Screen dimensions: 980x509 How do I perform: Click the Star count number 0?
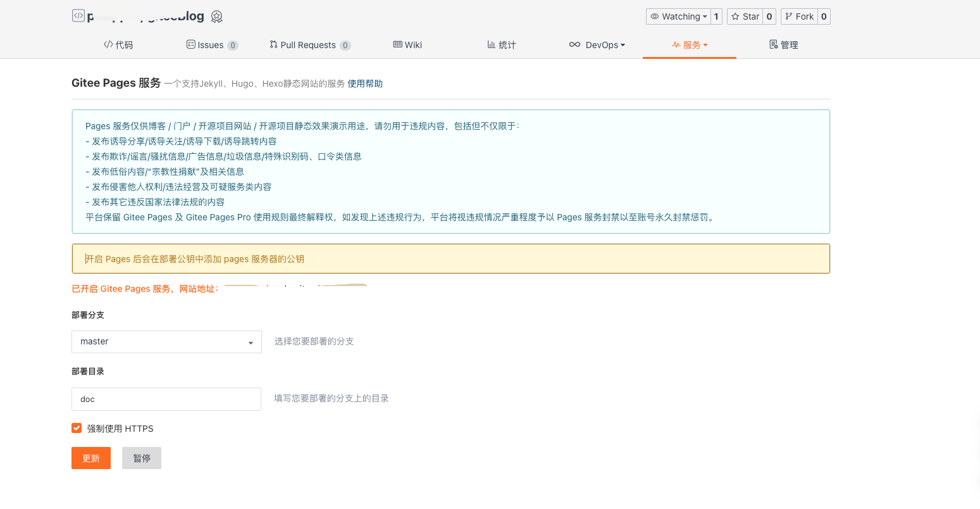point(769,16)
